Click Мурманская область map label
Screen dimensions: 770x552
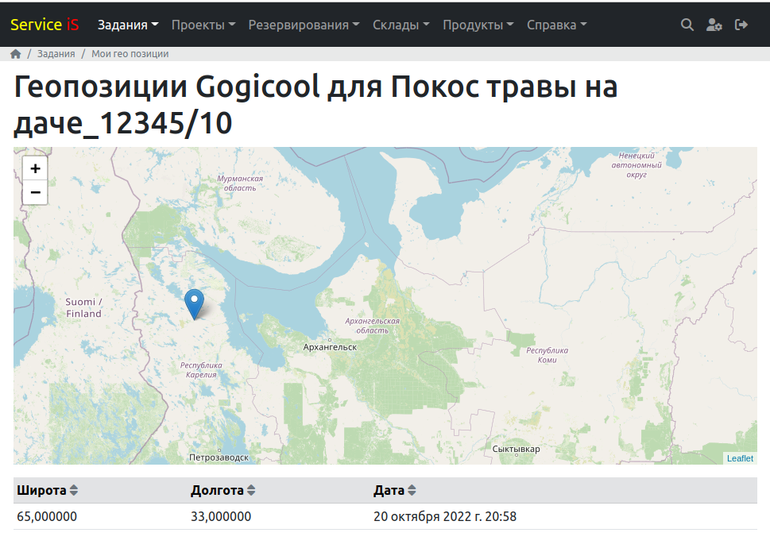click(x=240, y=183)
